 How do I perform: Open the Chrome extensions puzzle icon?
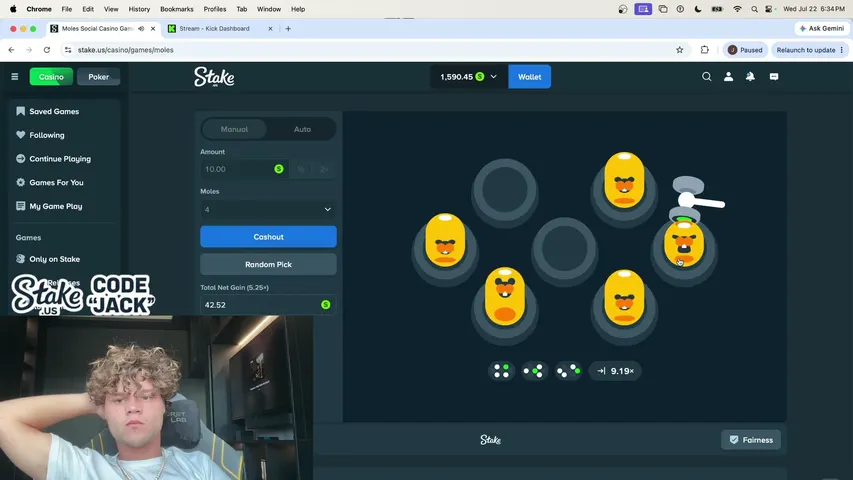704,50
